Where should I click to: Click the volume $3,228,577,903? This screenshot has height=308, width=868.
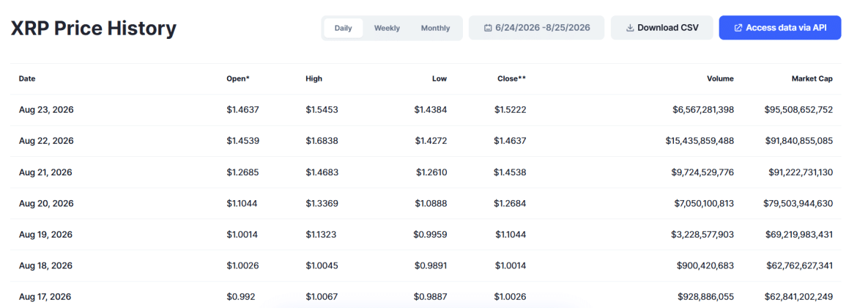click(704, 235)
